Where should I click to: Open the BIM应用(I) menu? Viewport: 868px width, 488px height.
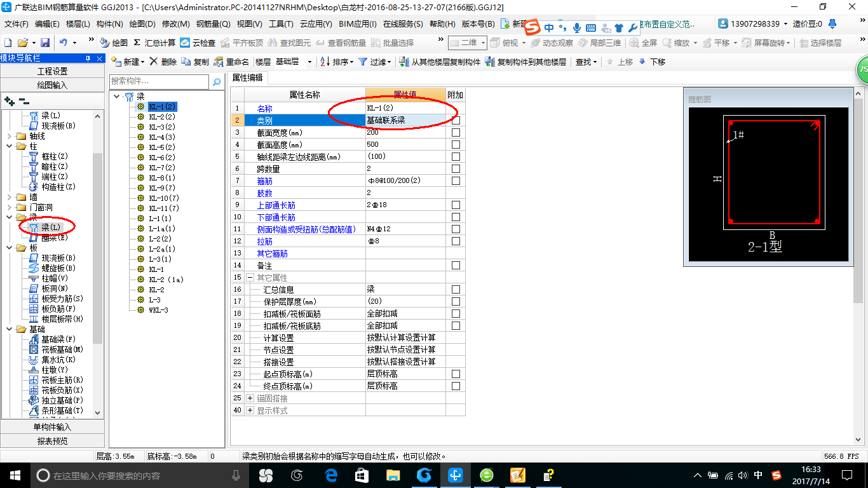358,24
